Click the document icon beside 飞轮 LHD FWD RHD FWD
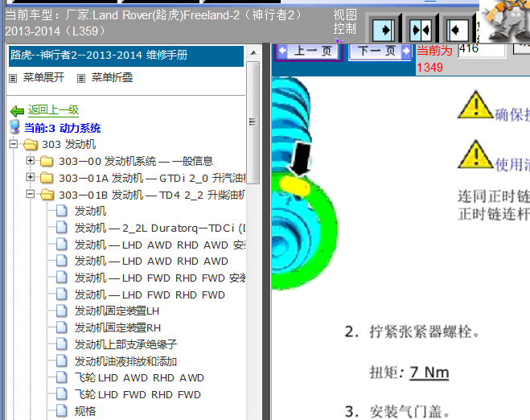Screen dimensions: 530x420 click(x=61, y=394)
